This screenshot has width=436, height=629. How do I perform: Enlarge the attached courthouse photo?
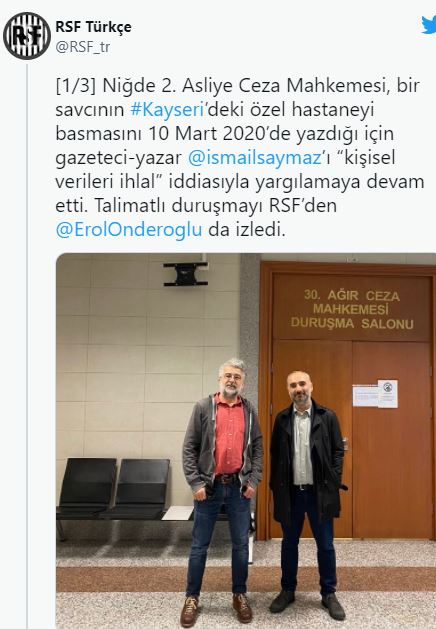click(246, 440)
